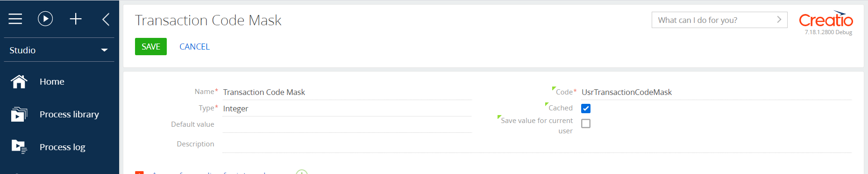The height and width of the screenshot is (174, 868).
Task: Enable Save value for current user
Action: pos(586,123)
